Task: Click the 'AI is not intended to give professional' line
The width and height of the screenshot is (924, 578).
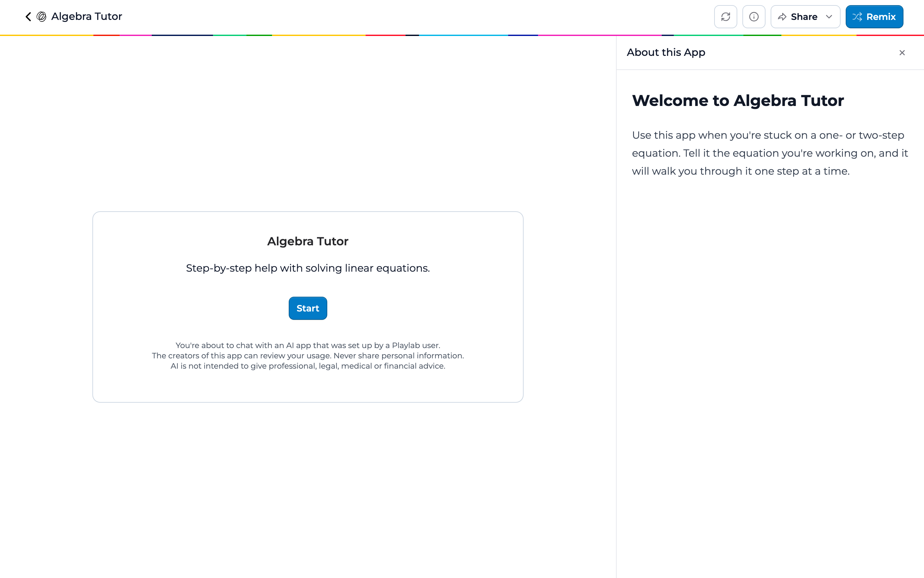Action: click(308, 366)
